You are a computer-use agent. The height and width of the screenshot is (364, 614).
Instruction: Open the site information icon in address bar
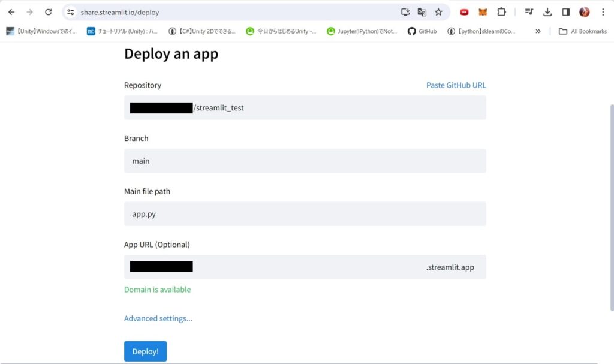coord(71,12)
